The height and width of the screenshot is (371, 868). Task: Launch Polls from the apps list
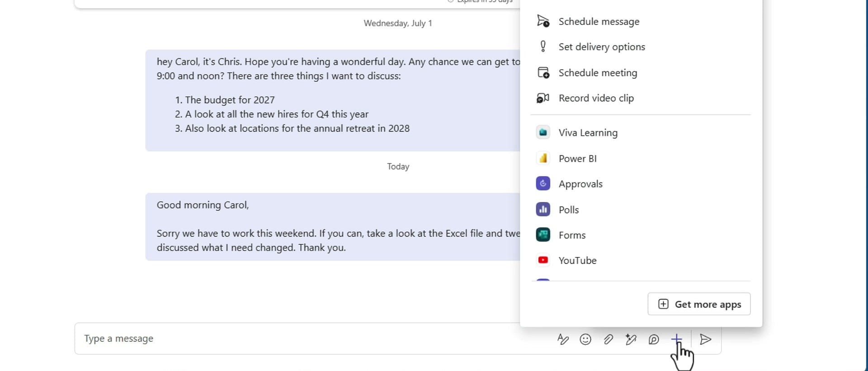pos(641,209)
